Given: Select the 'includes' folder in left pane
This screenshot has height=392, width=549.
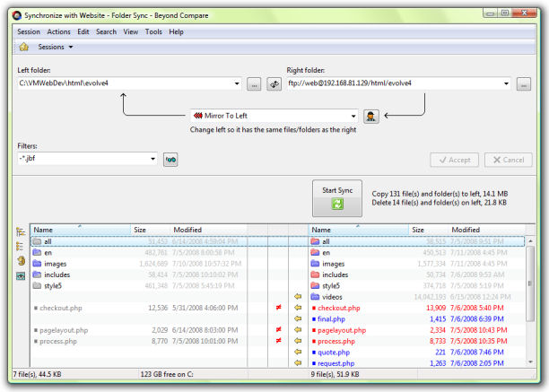Looking at the screenshot, I should 139,274.
